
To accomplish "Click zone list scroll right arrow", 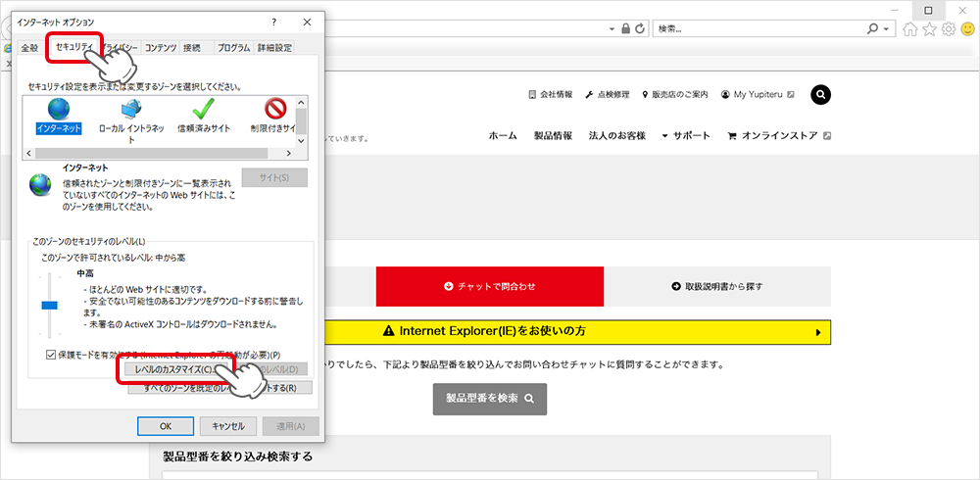I will pyautogui.click(x=288, y=153).
